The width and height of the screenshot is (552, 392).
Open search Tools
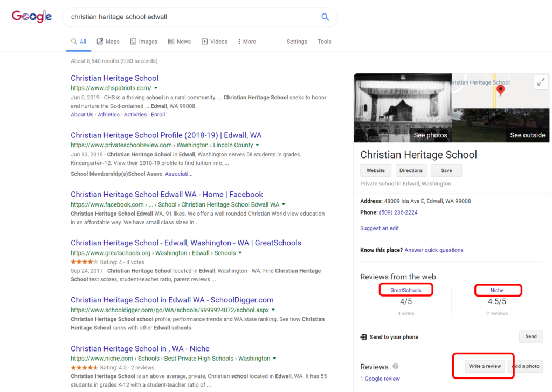pyautogui.click(x=324, y=42)
